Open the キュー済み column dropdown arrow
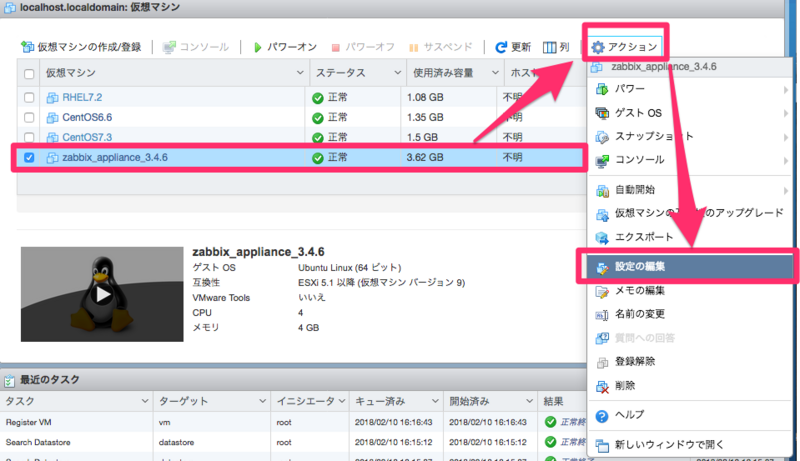Viewport: 800px width, 461px height. pyautogui.click(x=435, y=401)
